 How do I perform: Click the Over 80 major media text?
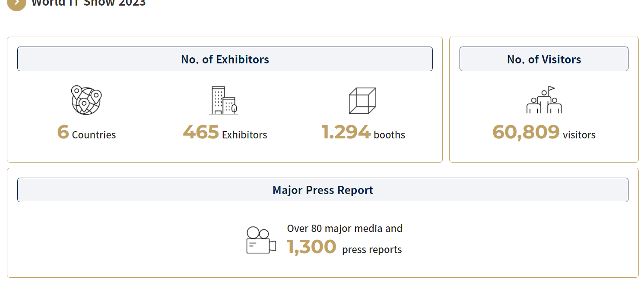345,229
